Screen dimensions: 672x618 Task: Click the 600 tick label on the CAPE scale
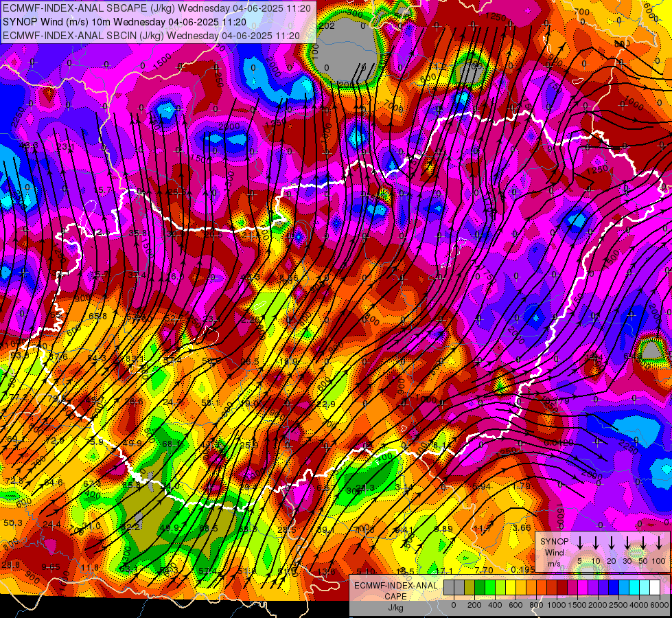click(515, 605)
